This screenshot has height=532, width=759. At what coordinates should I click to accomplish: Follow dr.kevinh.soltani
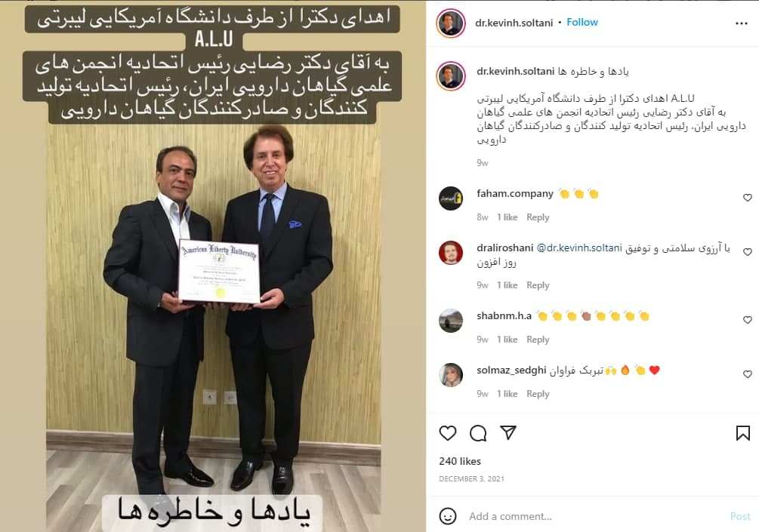pyautogui.click(x=582, y=22)
